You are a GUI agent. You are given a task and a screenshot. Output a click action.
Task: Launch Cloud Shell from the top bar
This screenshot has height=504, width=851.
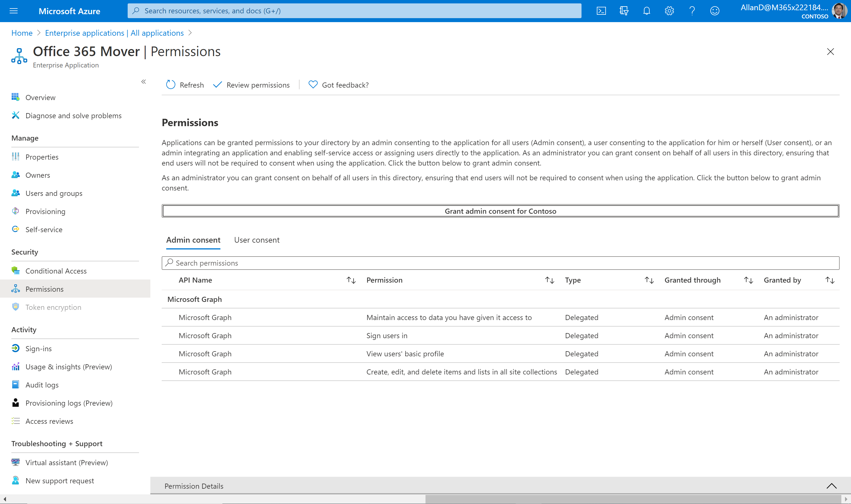[x=602, y=10]
